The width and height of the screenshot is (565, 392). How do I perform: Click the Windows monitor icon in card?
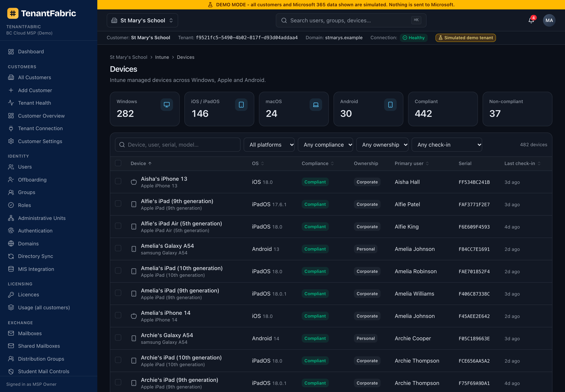pyautogui.click(x=167, y=105)
